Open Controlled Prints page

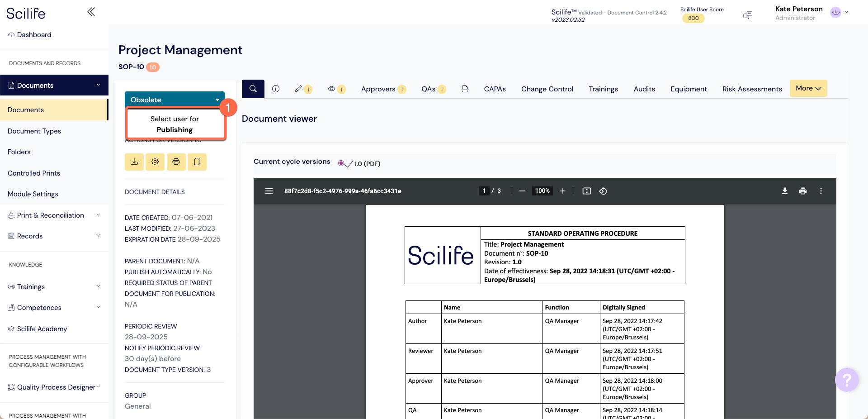click(x=34, y=173)
